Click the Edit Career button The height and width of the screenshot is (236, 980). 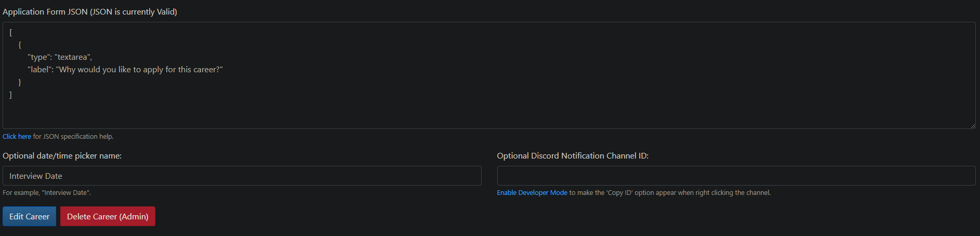click(29, 216)
